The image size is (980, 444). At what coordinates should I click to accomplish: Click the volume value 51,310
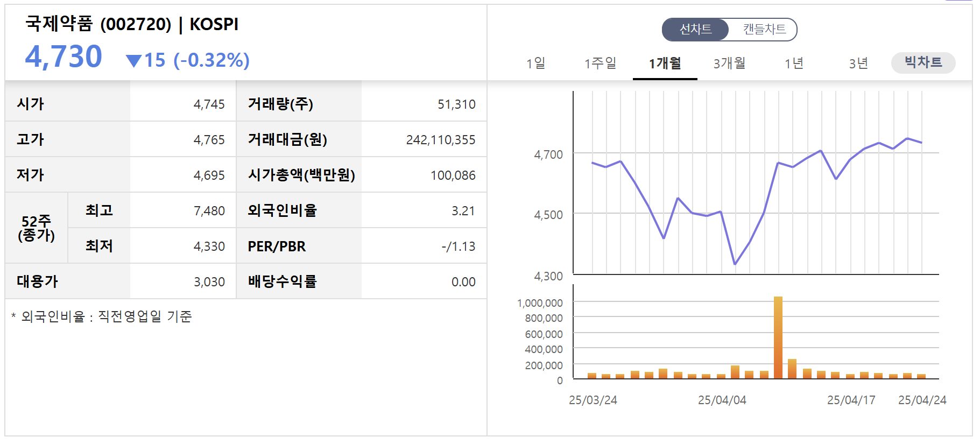point(456,104)
